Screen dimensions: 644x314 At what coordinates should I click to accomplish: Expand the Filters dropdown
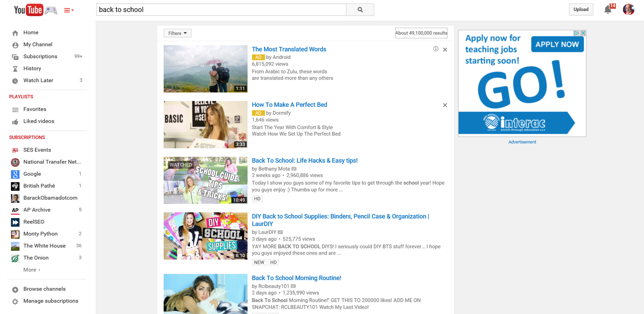pyautogui.click(x=178, y=33)
